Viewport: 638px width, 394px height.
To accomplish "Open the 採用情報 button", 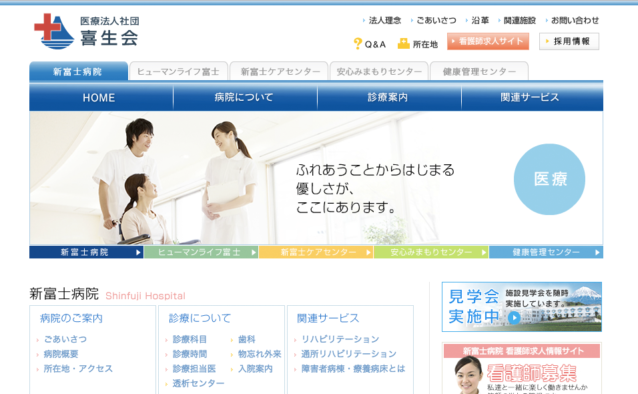I will tap(569, 41).
